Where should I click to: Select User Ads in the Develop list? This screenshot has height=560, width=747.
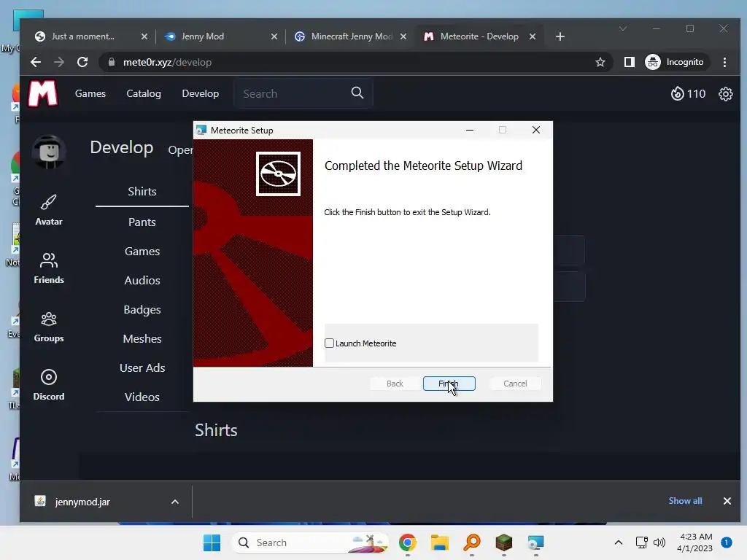142,368
